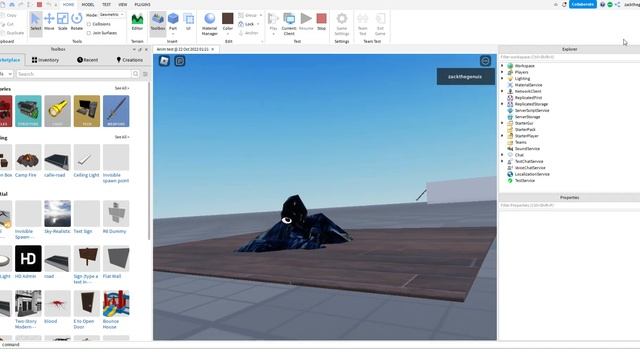Select the Move tool
Viewport: 640px width, 360px height.
(49, 22)
